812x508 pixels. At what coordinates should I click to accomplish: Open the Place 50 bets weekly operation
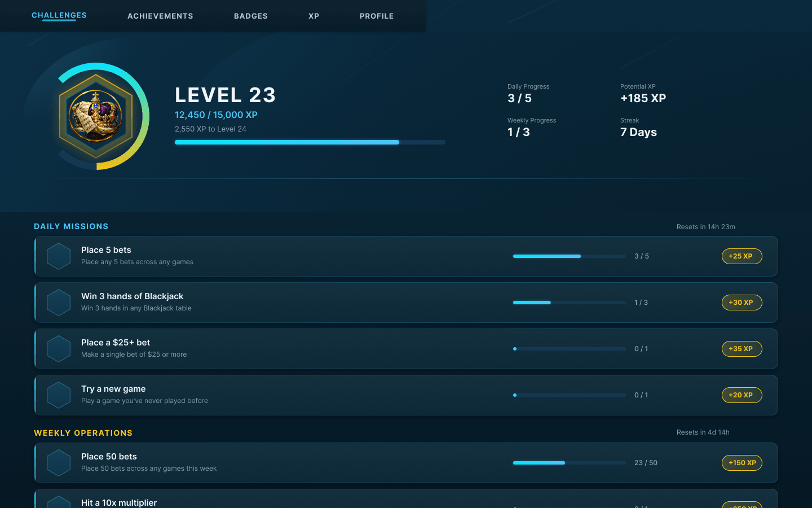pos(109,457)
